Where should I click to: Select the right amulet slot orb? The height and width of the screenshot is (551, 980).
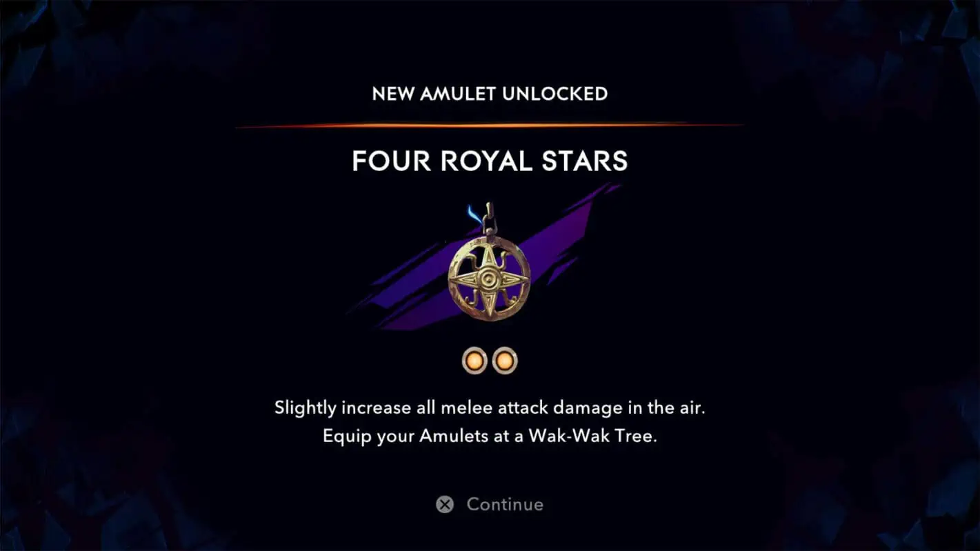(505, 360)
